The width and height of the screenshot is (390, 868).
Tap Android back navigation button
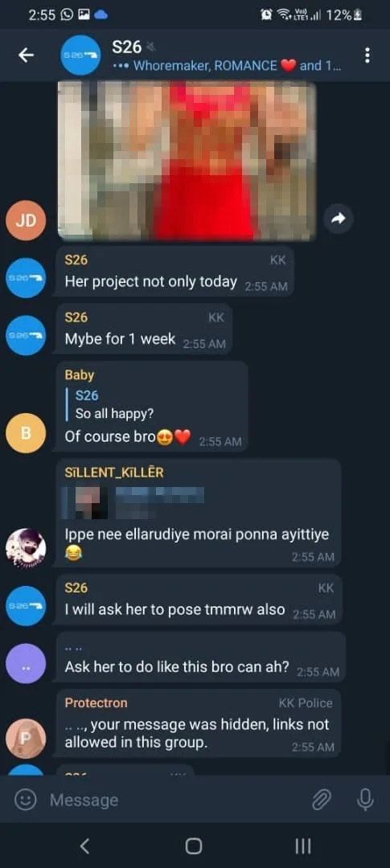[84, 845]
